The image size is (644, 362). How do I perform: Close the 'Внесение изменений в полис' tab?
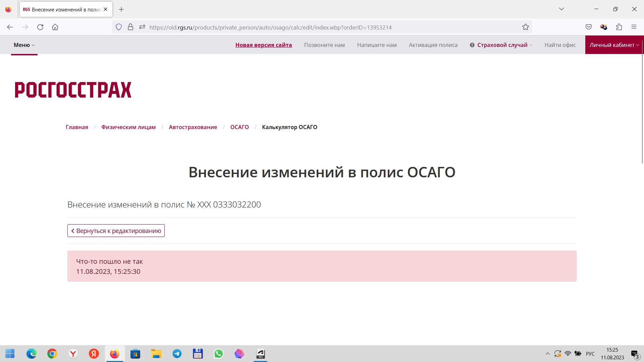click(x=106, y=9)
